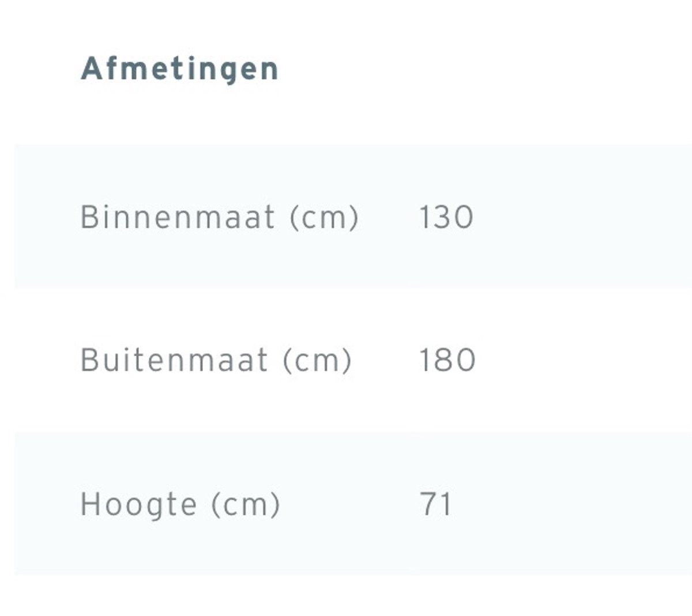692x616 pixels.
Task: Click the (cm) unit after Binnenmaat
Action: coord(324,218)
